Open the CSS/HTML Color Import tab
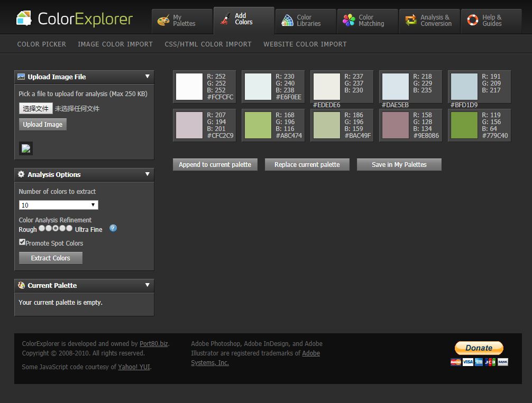The height and width of the screenshot is (403, 532). [208, 44]
